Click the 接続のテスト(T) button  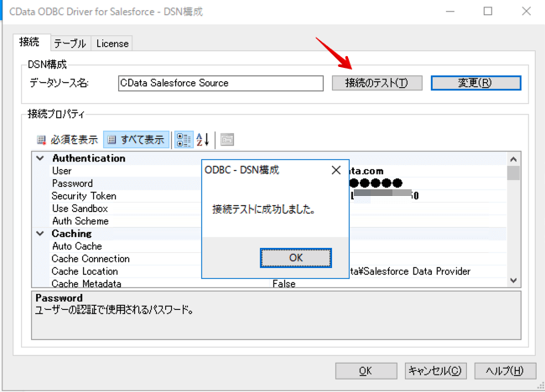tap(376, 83)
